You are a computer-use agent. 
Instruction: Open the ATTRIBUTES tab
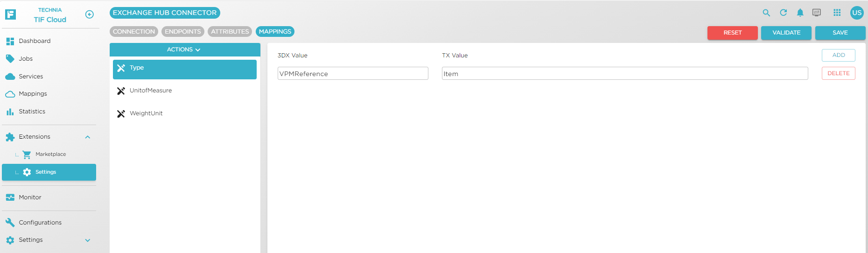pos(230,32)
